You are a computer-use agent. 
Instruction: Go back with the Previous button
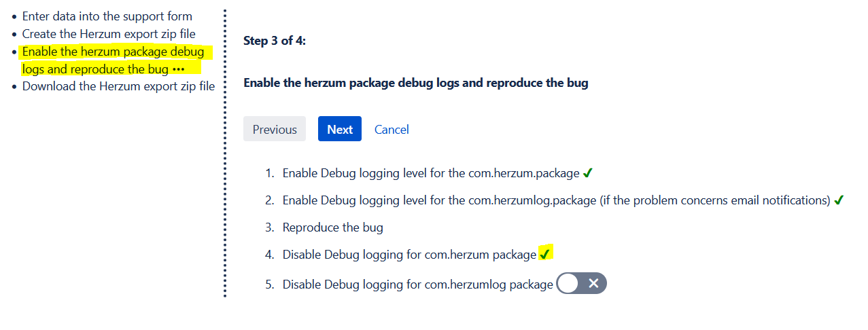(275, 129)
